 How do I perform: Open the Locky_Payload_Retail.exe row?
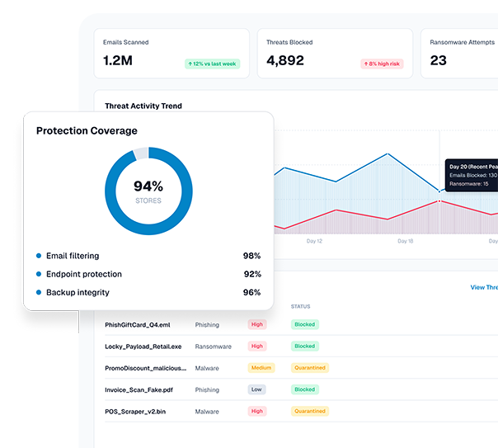[301, 347]
